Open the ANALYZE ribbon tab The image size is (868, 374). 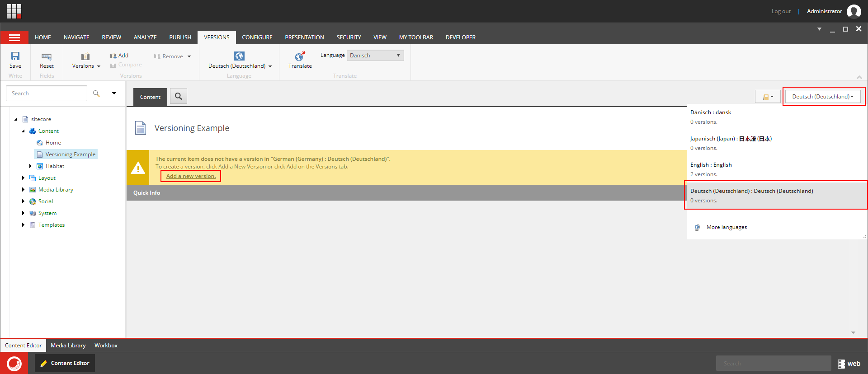coord(145,37)
